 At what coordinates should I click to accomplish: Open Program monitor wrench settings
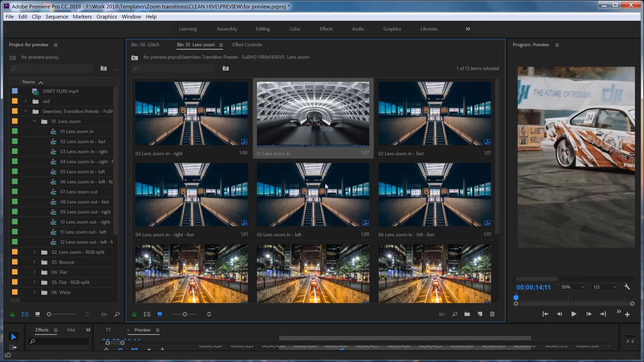[627, 287]
